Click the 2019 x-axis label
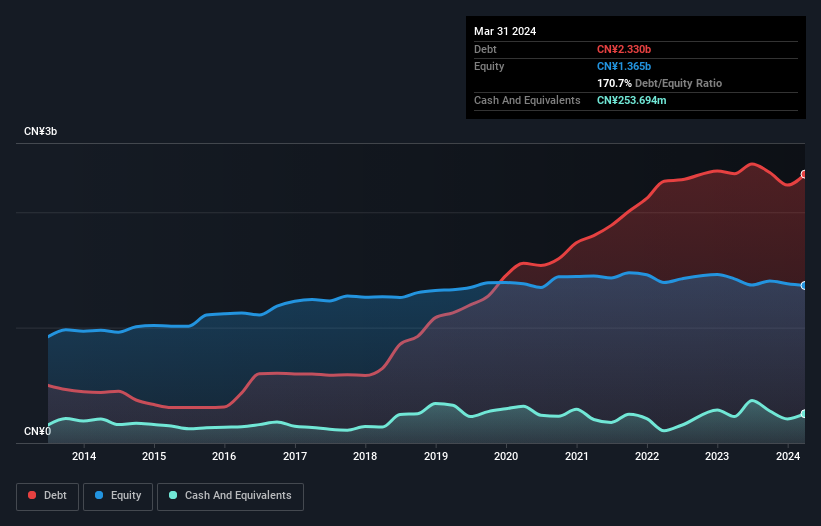The width and height of the screenshot is (821, 526). click(x=436, y=456)
